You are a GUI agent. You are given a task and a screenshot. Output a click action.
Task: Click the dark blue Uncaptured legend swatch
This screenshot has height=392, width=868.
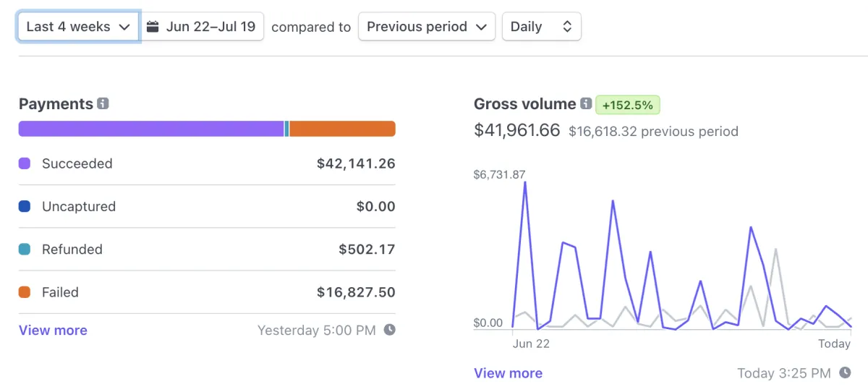(25, 206)
